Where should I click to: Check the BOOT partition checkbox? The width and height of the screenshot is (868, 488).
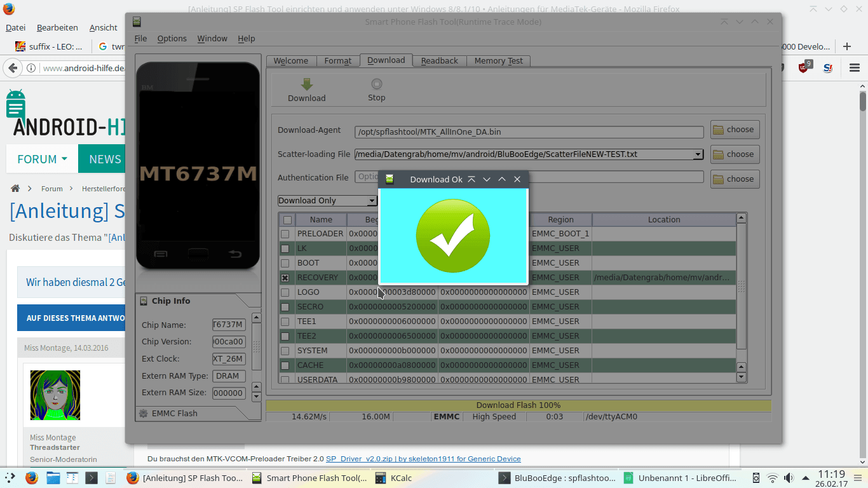(285, 263)
